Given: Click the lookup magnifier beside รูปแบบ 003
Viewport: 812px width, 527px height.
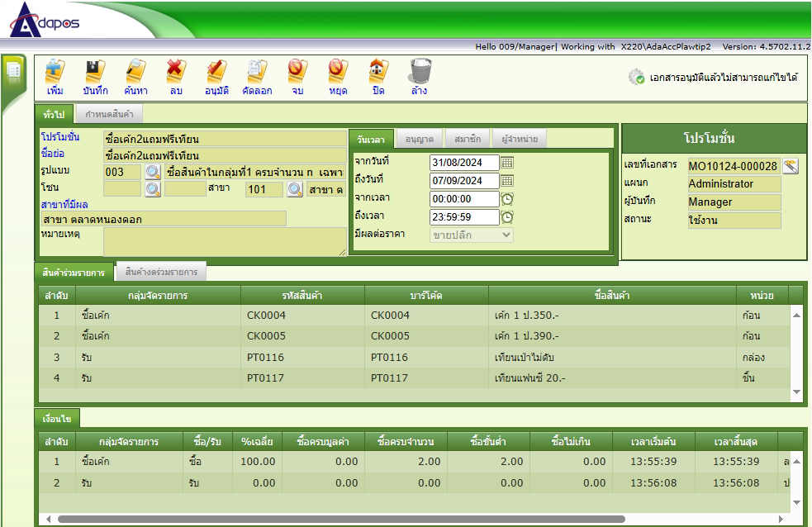Looking at the screenshot, I should coord(153,172).
